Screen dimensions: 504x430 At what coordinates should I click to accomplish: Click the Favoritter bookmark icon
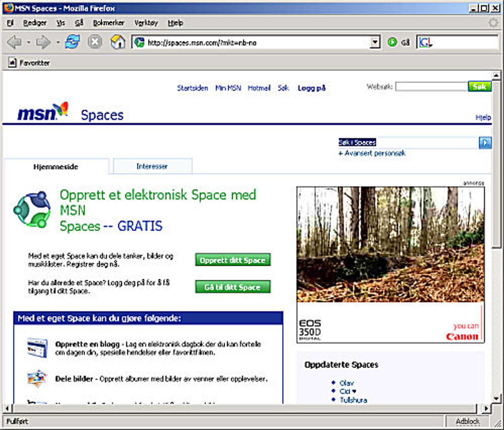(12, 62)
